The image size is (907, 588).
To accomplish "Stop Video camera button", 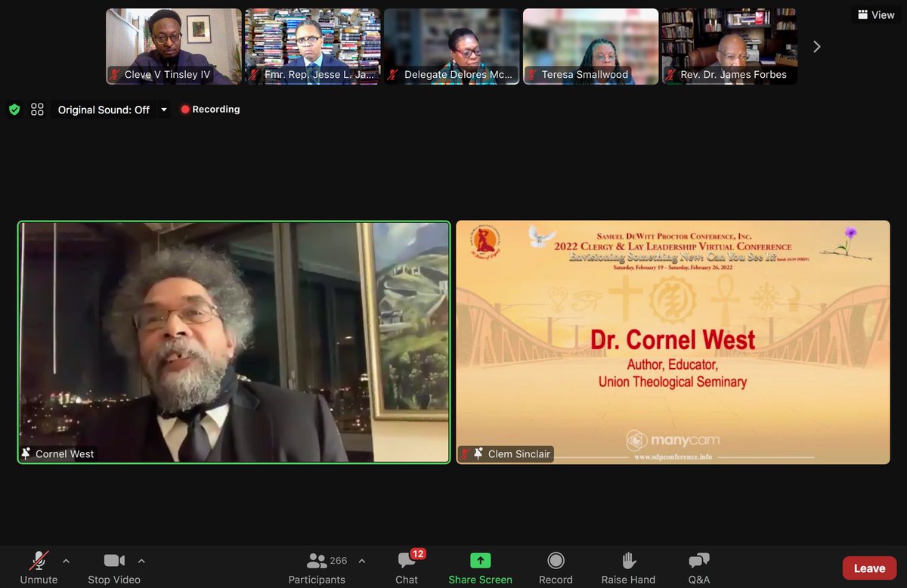I will (114, 568).
